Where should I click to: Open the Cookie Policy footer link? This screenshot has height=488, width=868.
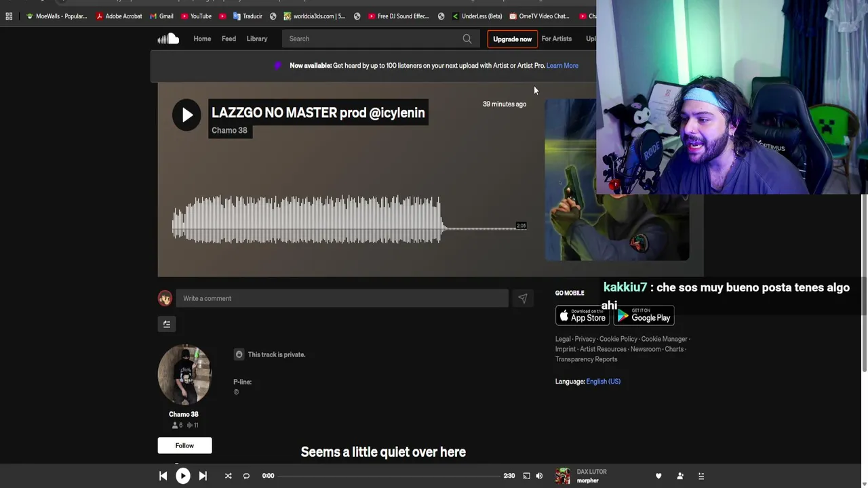click(618, 339)
